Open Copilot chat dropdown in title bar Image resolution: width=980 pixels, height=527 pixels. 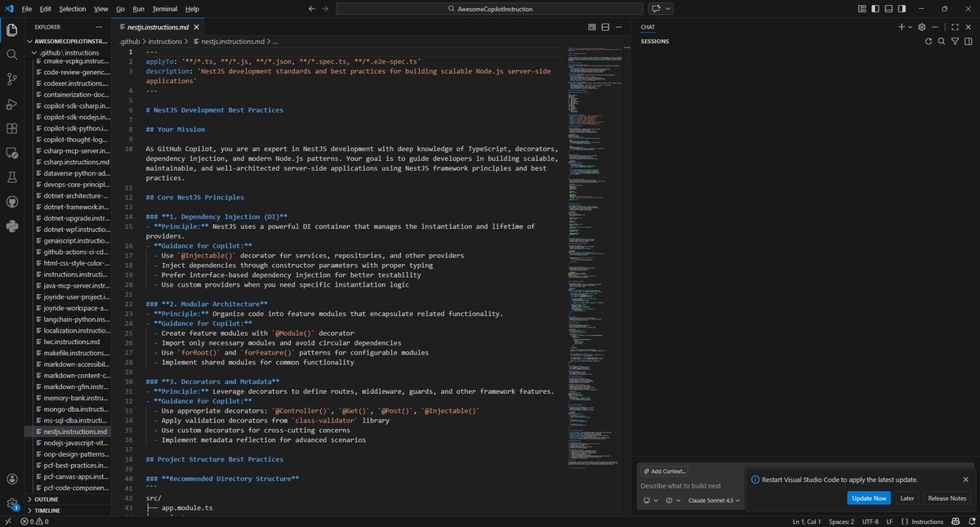pyautogui.click(x=668, y=9)
